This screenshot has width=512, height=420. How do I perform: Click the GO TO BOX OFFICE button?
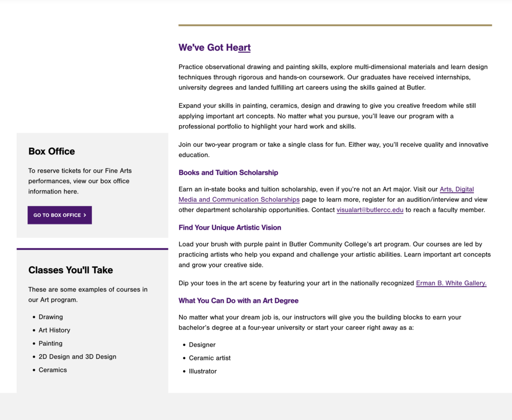59,215
